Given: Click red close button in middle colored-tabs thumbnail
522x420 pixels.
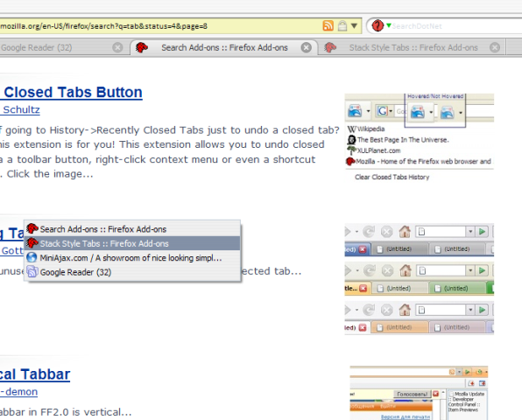Looking at the screenshot, I should [363, 289].
